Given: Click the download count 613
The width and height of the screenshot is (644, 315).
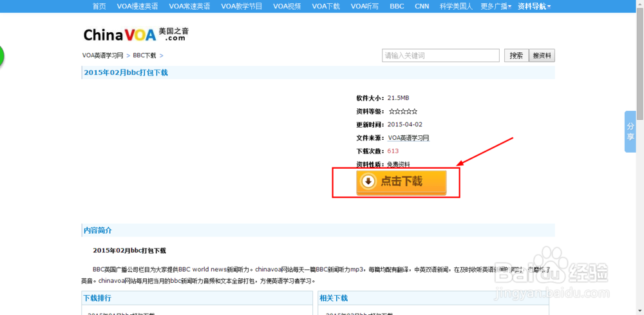Looking at the screenshot, I should (x=393, y=151).
